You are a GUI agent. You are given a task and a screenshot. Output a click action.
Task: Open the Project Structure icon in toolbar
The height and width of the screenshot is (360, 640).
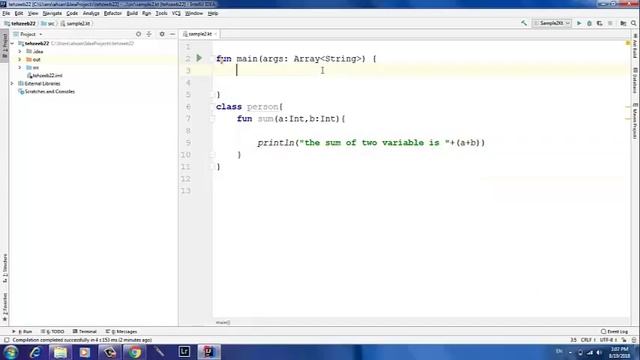click(623, 23)
